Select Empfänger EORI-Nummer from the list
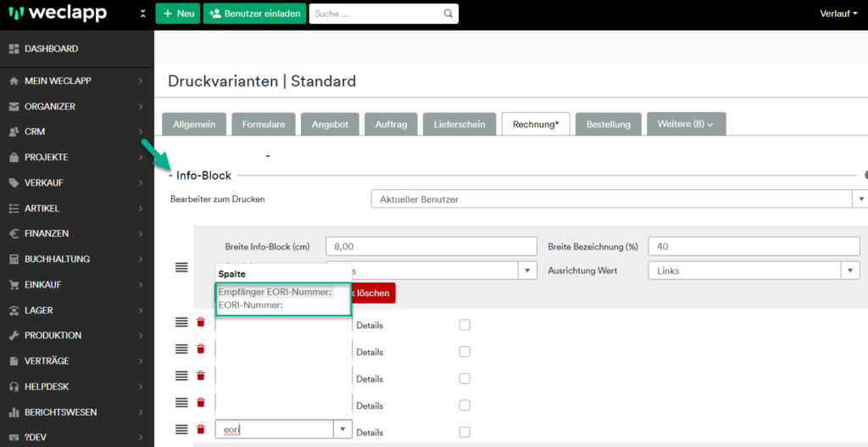This screenshot has height=447, width=868. click(275, 292)
